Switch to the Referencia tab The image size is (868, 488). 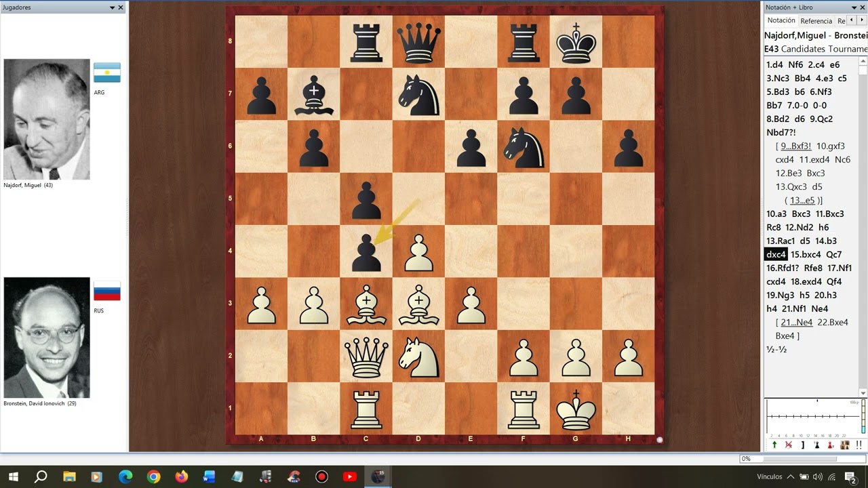(816, 21)
